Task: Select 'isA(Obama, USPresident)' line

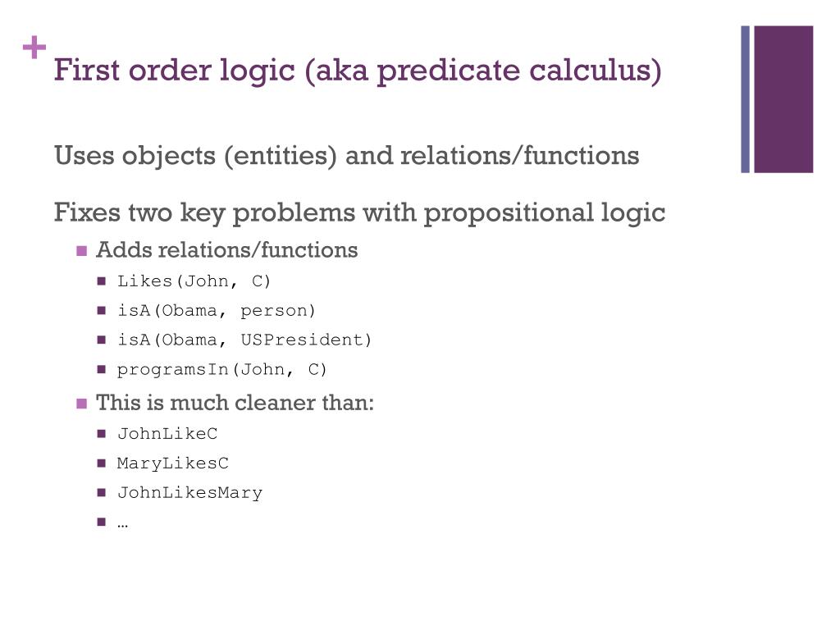Action: point(244,340)
